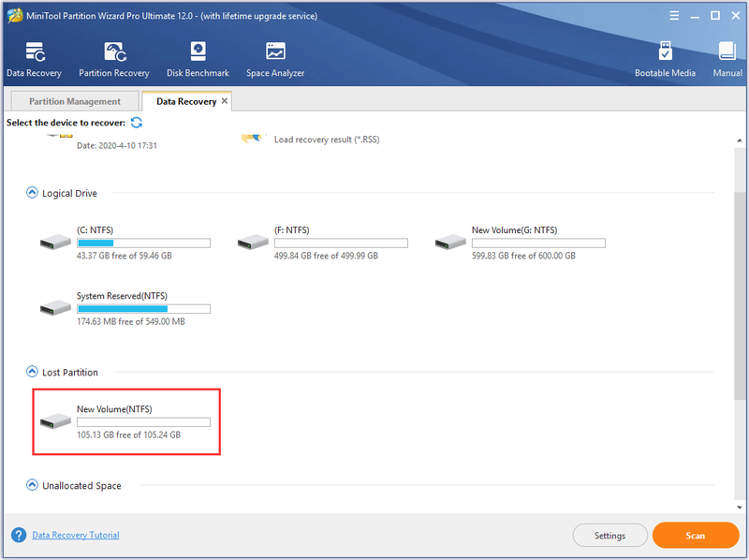The width and height of the screenshot is (749, 560).
Task: Refresh the device list
Action: click(x=137, y=123)
